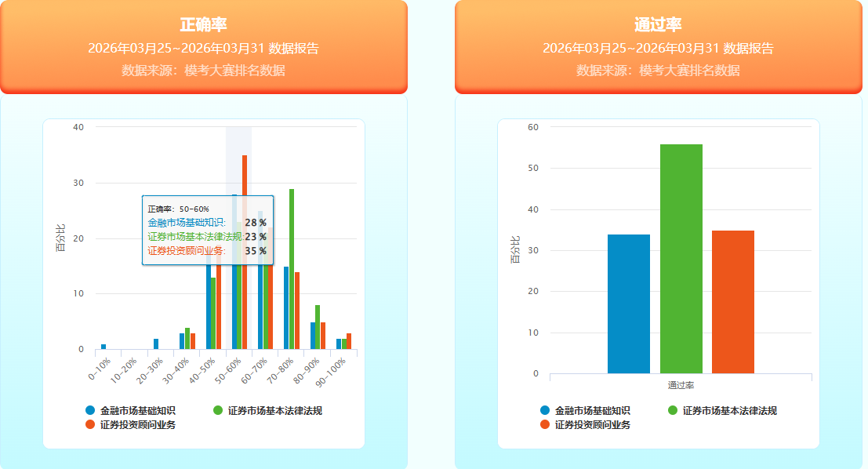Toggle 证券市场基本法律法规 legend text in 正确率 chart

(x=274, y=410)
